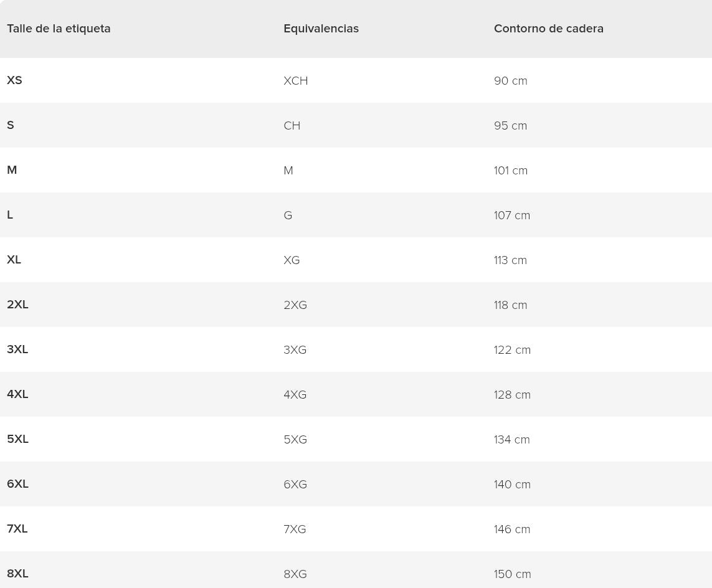Select the 107 cm measurement cell
The height and width of the screenshot is (588, 712).
pyautogui.click(x=511, y=216)
